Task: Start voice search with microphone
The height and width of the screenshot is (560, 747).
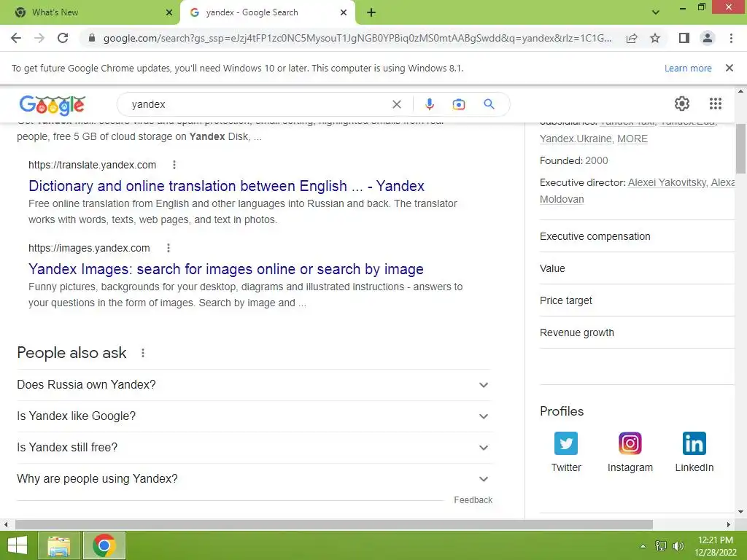Action: (429, 104)
